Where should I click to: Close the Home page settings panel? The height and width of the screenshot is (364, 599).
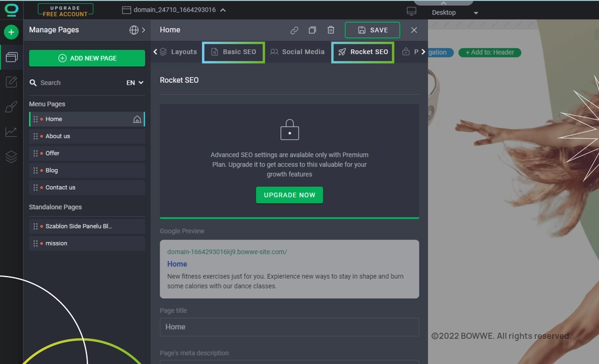coord(414,30)
